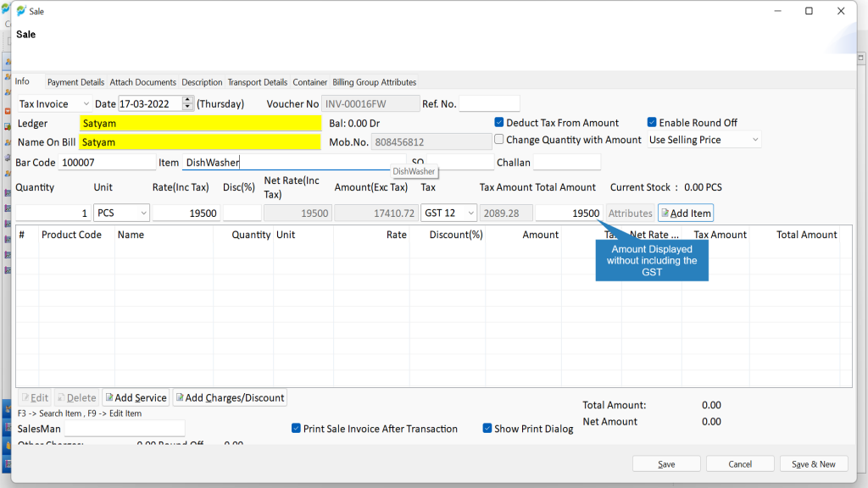The width and height of the screenshot is (868, 488).
Task: Click the Save & New button
Action: click(813, 464)
